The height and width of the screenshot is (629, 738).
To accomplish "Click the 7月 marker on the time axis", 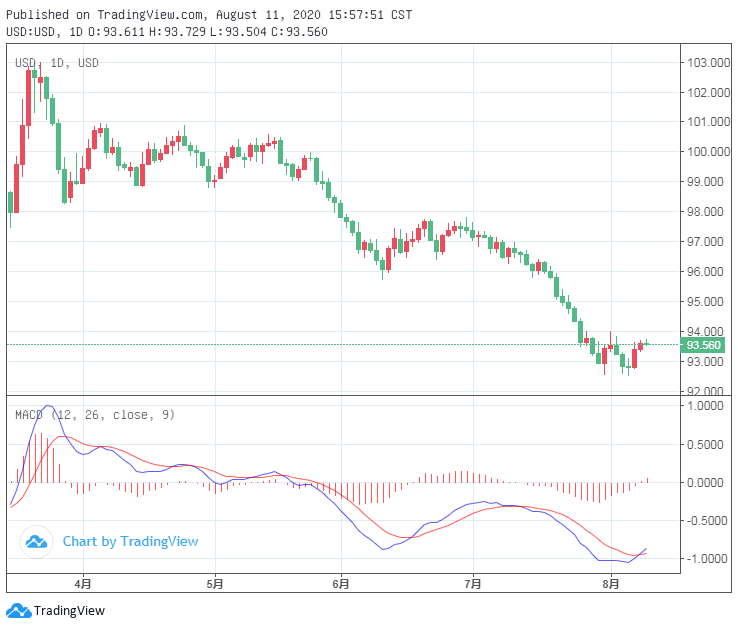I will click(474, 582).
